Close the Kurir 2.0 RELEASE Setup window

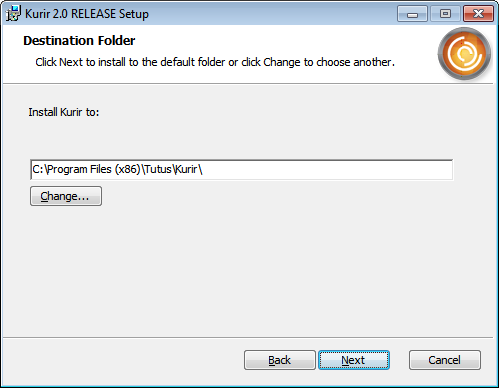coord(478,14)
